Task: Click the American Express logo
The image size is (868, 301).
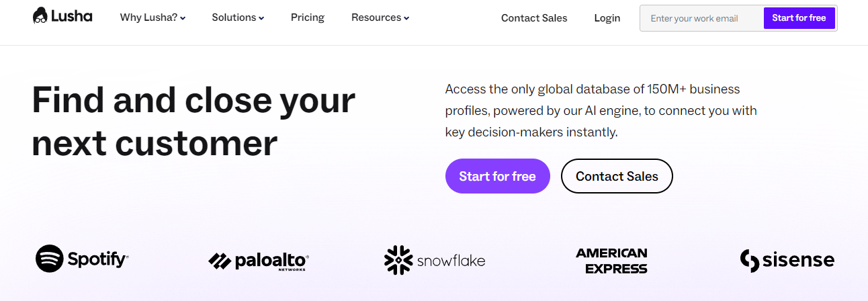Action: click(x=611, y=261)
